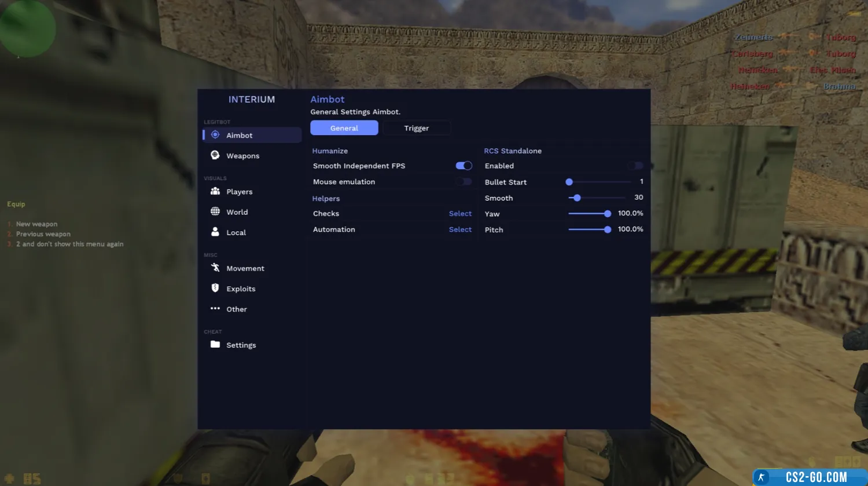Select the Players group icon

coord(215,191)
